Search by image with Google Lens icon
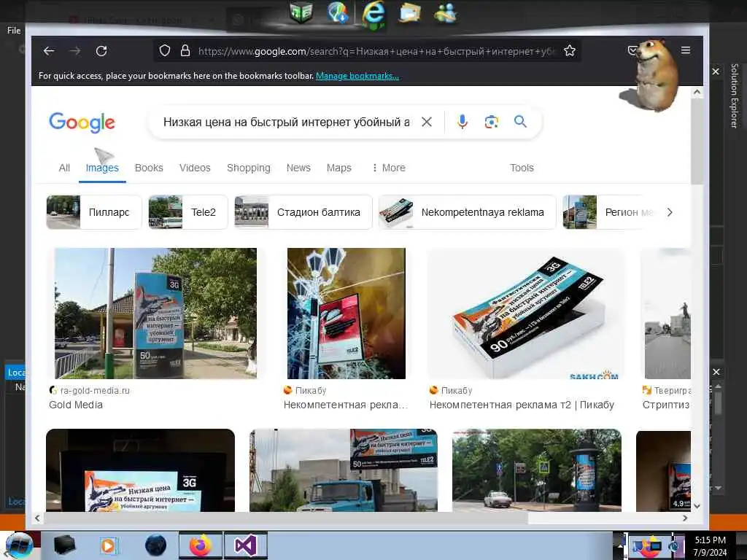Image resolution: width=747 pixels, height=560 pixels. (491, 122)
